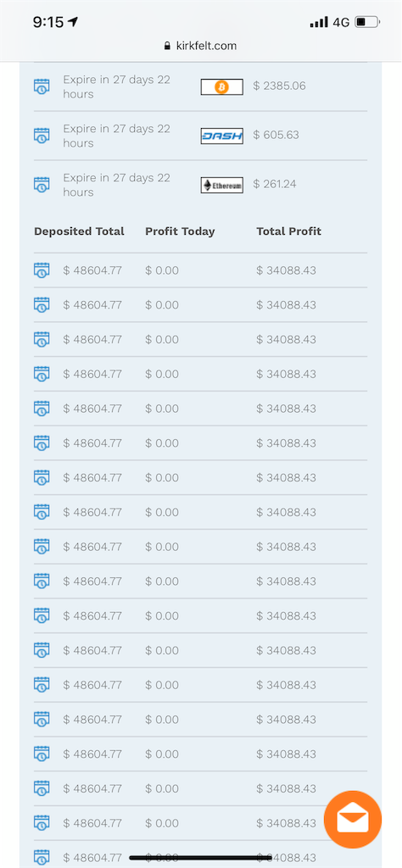Click the Total Profit column header
This screenshot has width=402, height=868.
pos(288,231)
